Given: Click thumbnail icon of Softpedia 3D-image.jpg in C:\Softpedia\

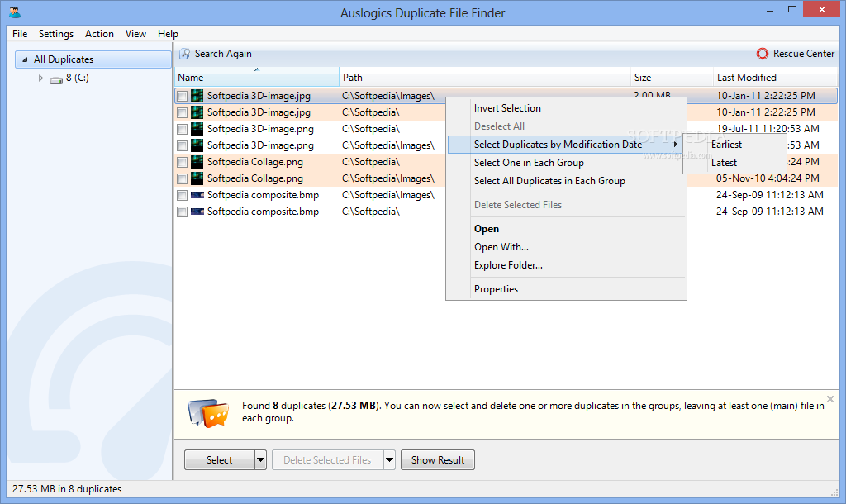Looking at the screenshot, I should point(197,112).
